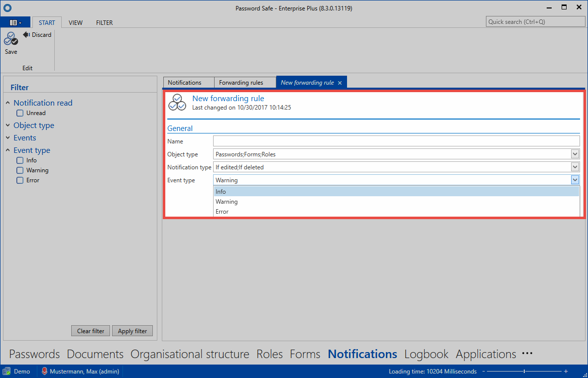Close the Event type dropdown arrow
The height and width of the screenshot is (378, 588).
(575, 180)
